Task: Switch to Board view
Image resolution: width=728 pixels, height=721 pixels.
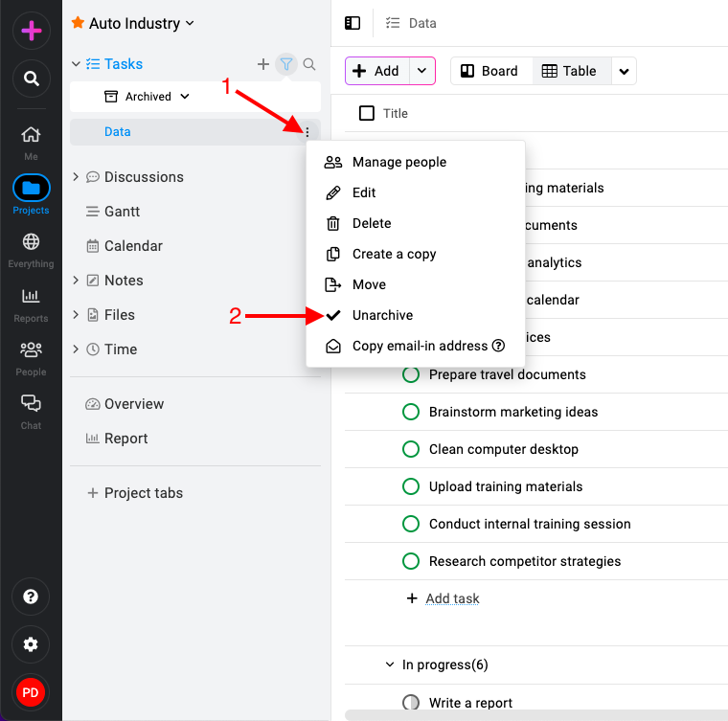Action: tap(489, 71)
